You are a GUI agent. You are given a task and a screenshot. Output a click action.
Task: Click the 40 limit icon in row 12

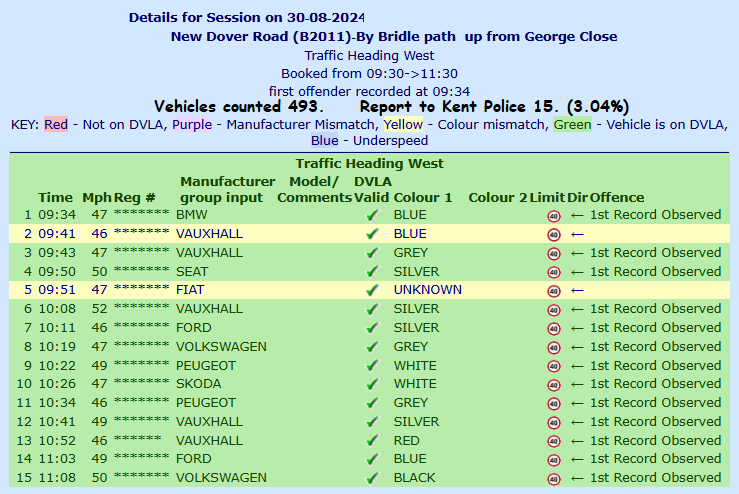554,423
